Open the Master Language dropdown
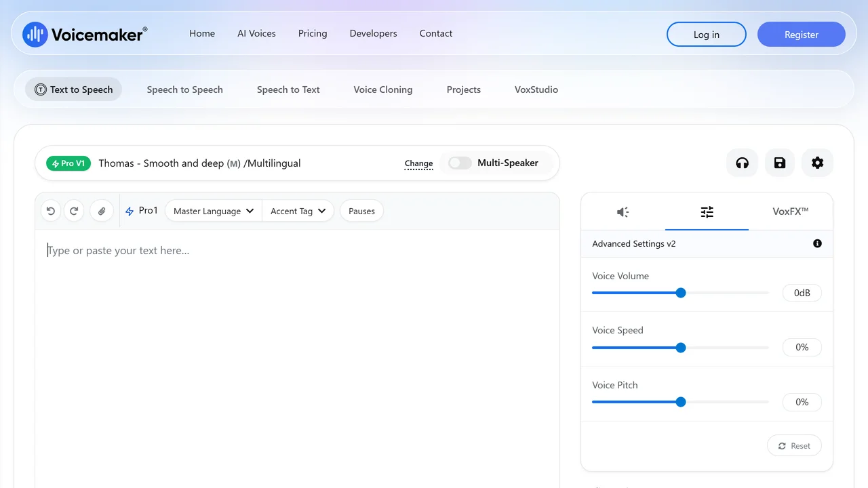Screen dimensions: 868x488 [214, 211]
